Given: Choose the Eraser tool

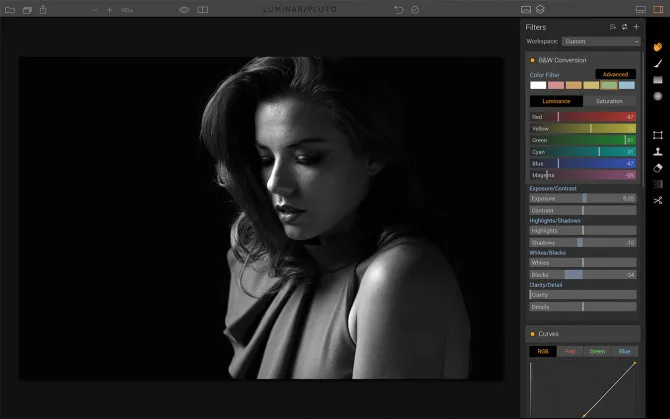Looking at the screenshot, I should [x=658, y=168].
